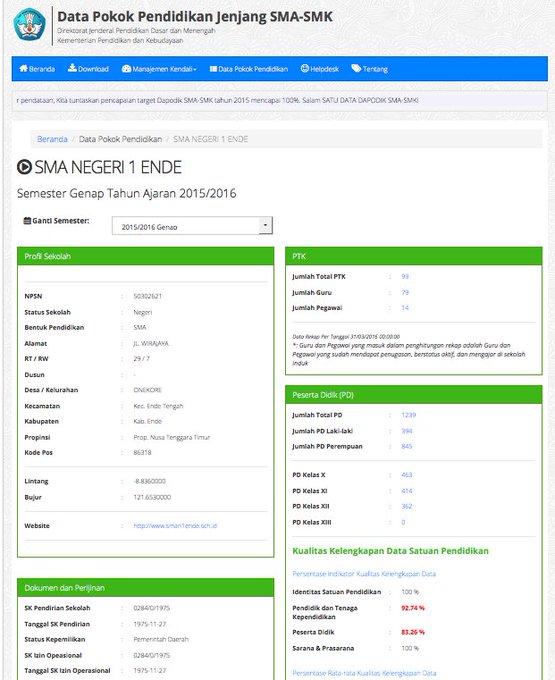Expand the Manajemen Kendali menu

tap(159, 69)
